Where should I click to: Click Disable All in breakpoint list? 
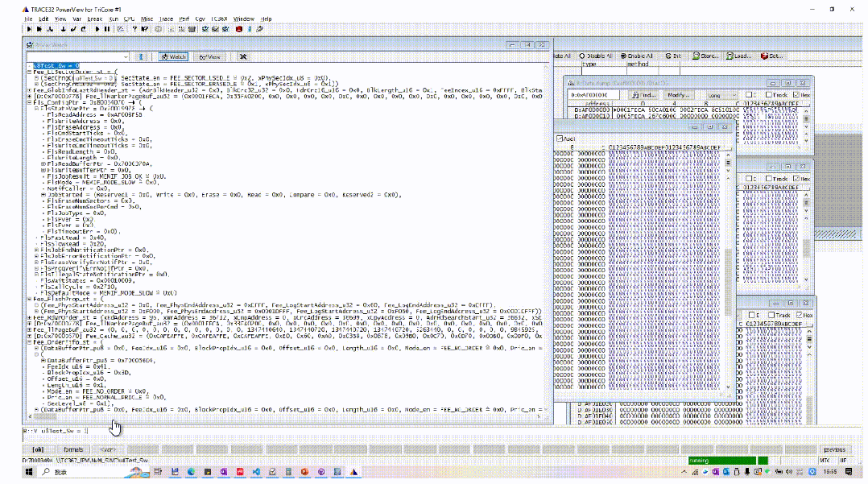(x=596, y=56)
